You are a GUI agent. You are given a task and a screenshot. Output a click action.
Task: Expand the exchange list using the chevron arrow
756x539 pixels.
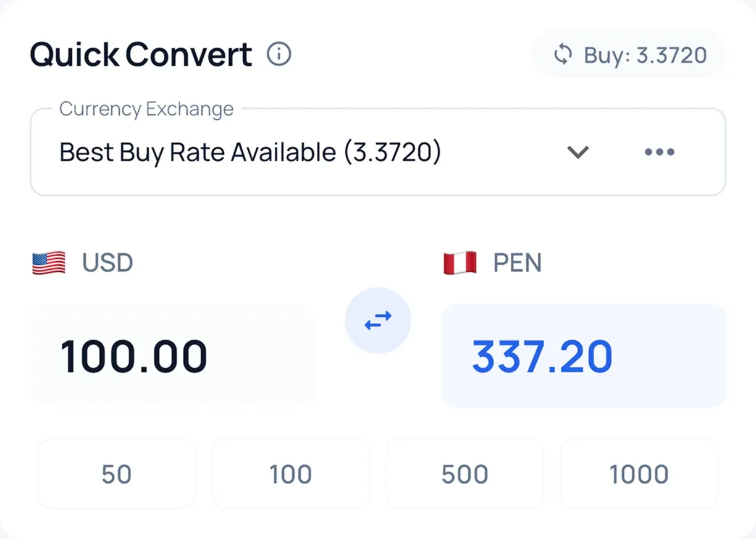point(578,152)
